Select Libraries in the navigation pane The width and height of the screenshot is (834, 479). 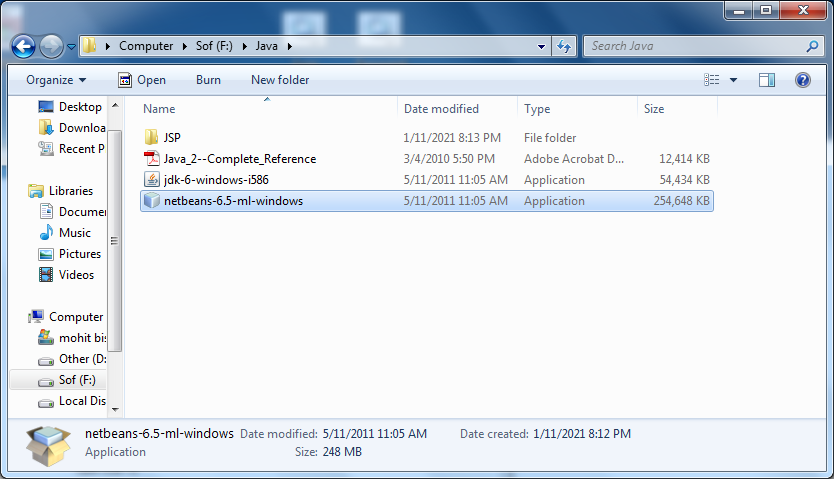pos(61,191)
